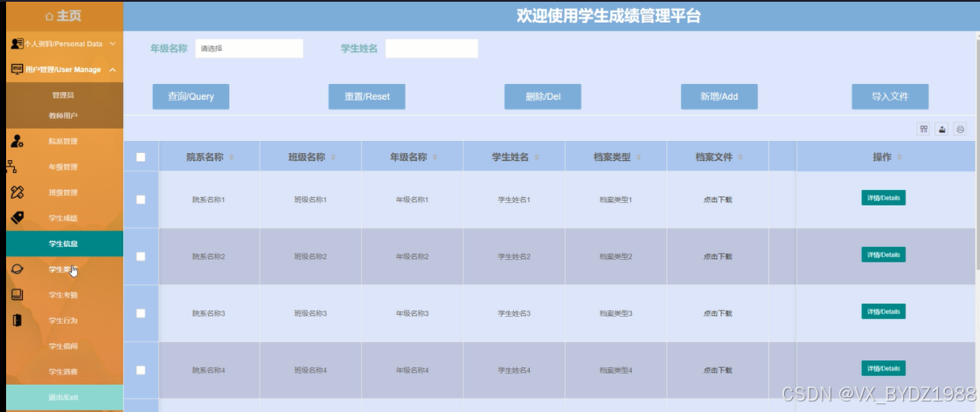Screen dimensions: 980x412
Task: Click the 删除/Del button
Action: pyautogui.click(x=543, y=96)
